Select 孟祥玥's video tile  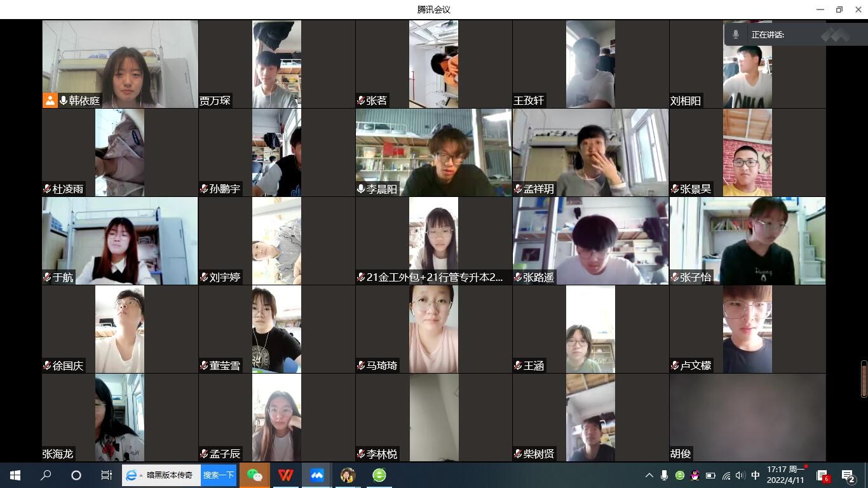click(590, 152)
